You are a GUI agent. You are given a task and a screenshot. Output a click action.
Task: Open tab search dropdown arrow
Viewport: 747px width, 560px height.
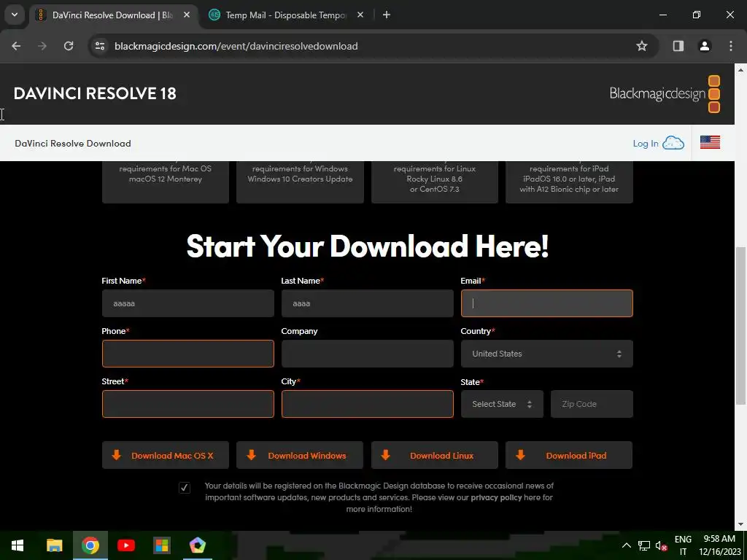[x=15, y=15]
